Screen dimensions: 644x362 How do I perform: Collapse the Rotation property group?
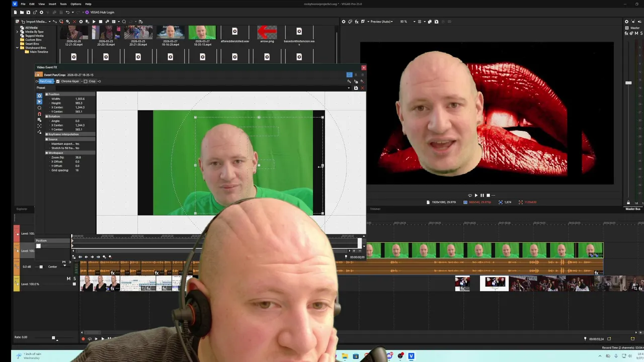47,116
